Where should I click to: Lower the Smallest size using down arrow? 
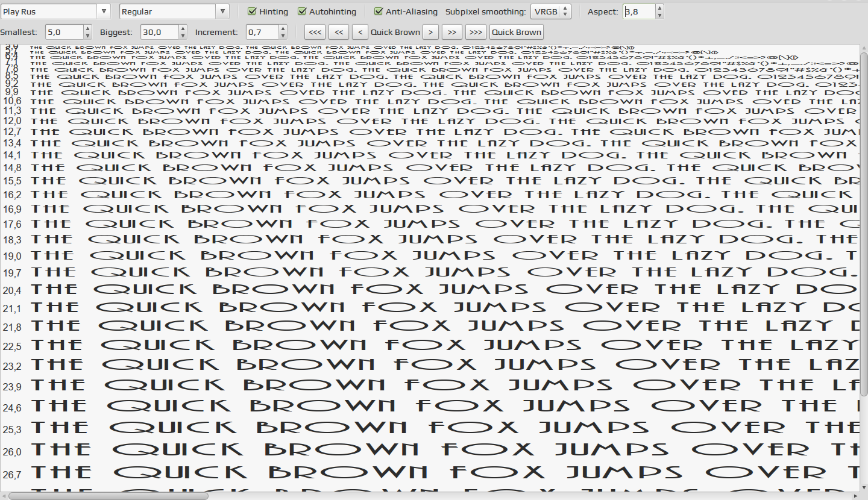click(88, 36)
